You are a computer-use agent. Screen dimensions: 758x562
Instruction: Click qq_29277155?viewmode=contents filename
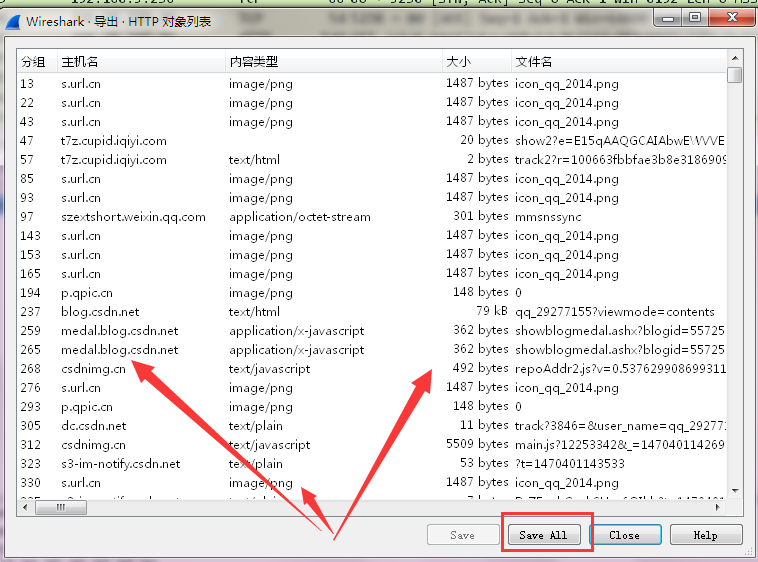coord(615,312)
